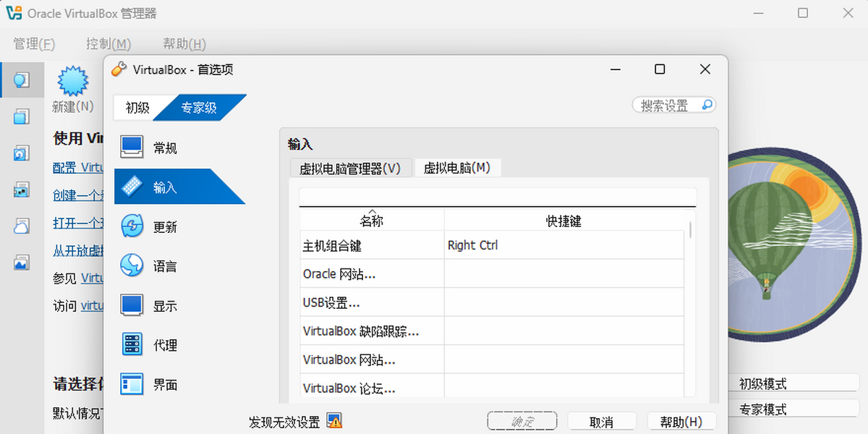Close the 首选项 preferences dialog
Viewport: 868px width, 434px height.
coord(705,69)
